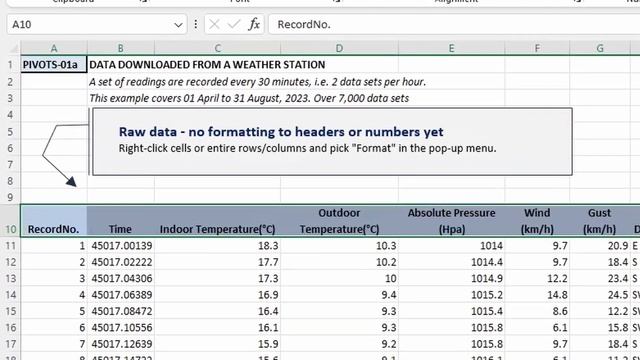
Task: Click time value 45017.00139
Action: coord(121,246)
